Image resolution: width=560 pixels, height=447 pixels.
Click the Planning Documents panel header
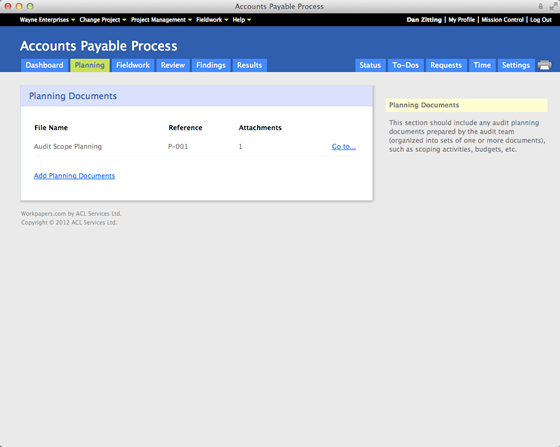click(x=197, y=96)
